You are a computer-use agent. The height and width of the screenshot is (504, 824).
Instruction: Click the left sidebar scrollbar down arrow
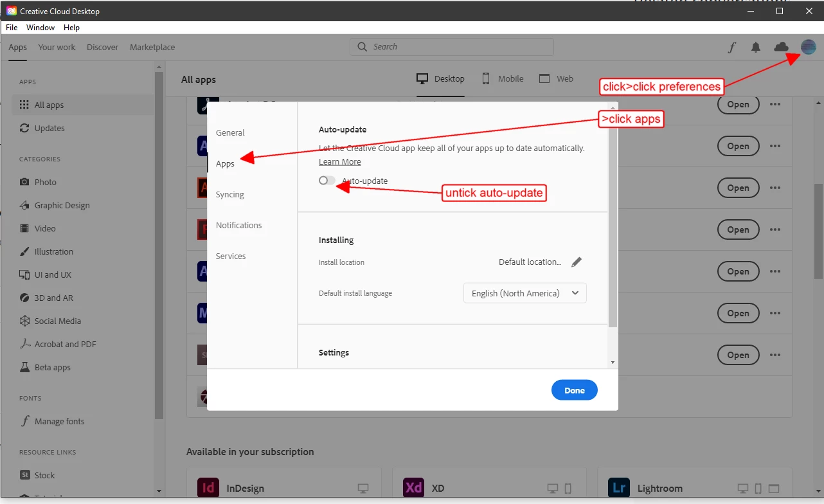(159, 491)
